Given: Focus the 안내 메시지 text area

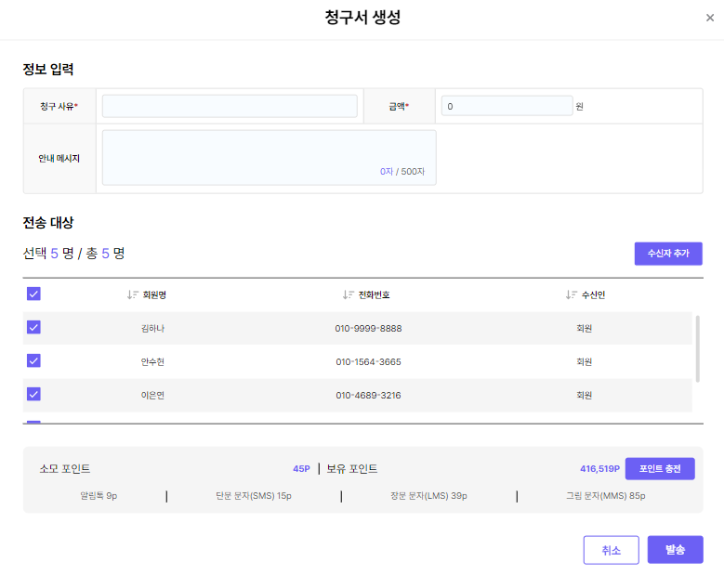Looking at the screenshot, I should point(269,157).
